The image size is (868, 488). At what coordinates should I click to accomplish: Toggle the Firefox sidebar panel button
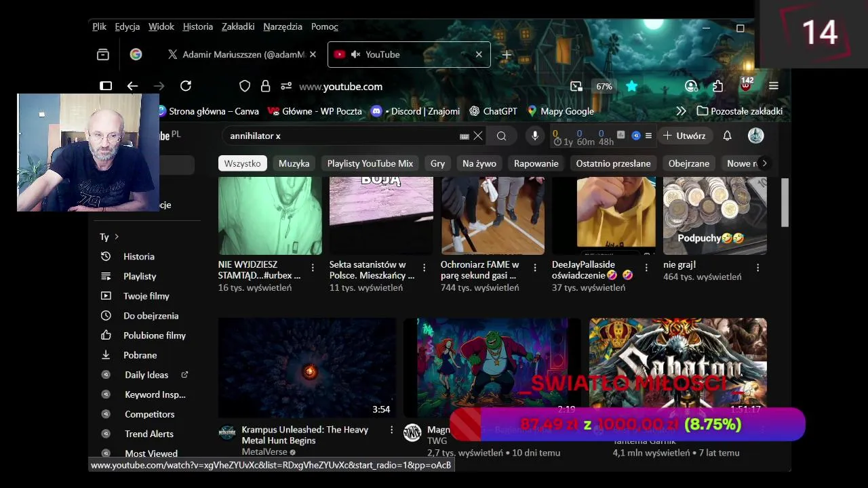[x=106, y=86]
